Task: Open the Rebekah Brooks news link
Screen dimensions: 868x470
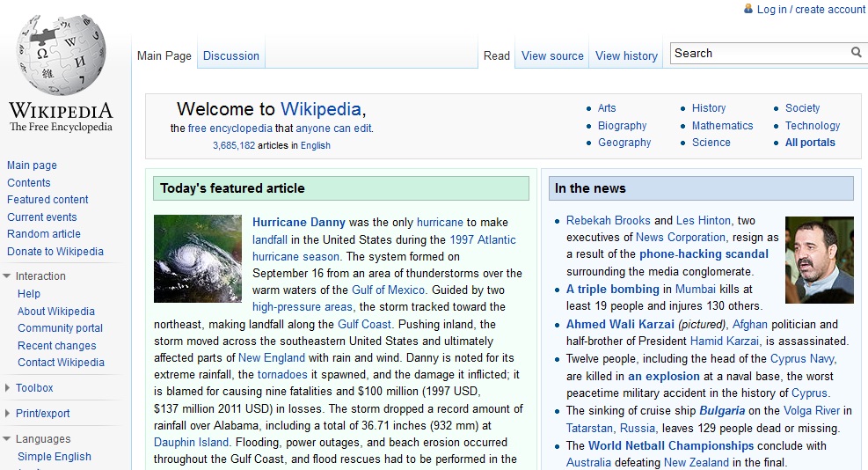Action: click(609, 221)
